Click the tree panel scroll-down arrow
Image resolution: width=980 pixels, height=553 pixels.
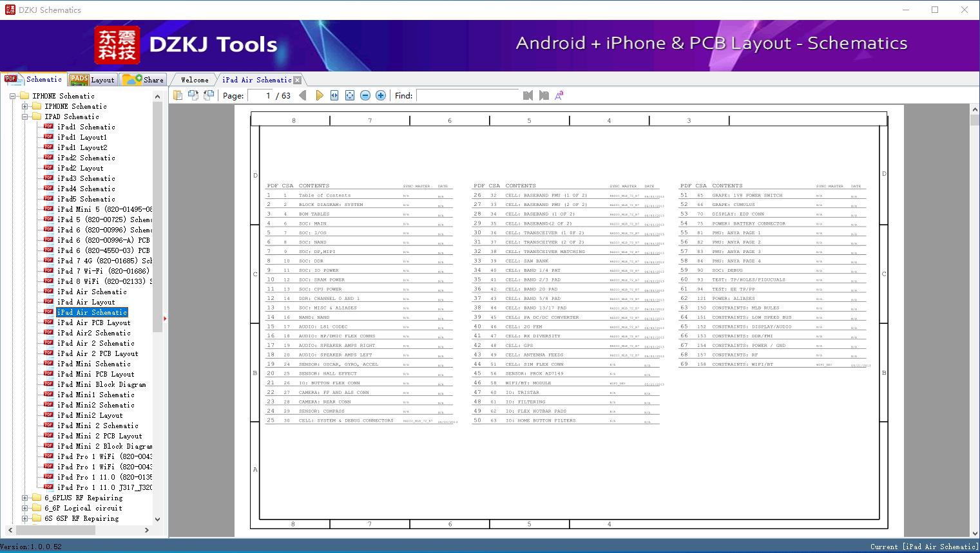[158, 519]
